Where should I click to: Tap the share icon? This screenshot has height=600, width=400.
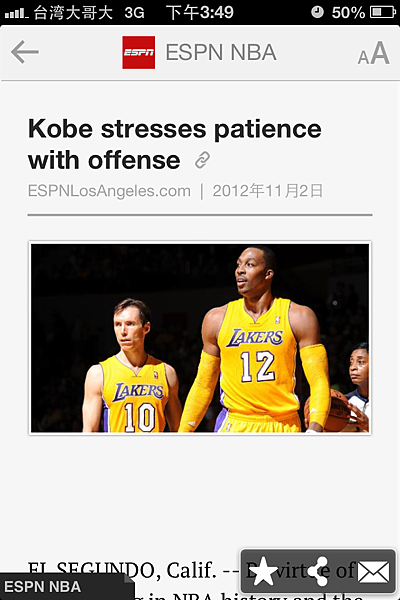(318, 571)
